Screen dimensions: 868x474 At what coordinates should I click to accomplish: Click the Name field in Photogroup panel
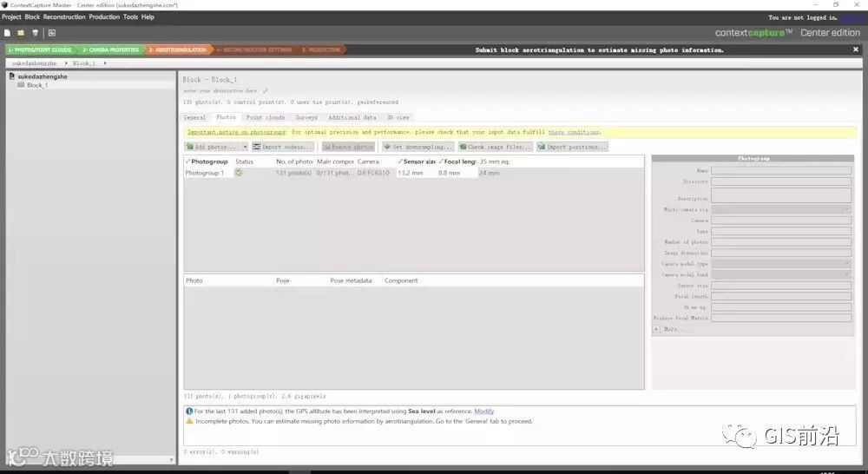point(781,170)
